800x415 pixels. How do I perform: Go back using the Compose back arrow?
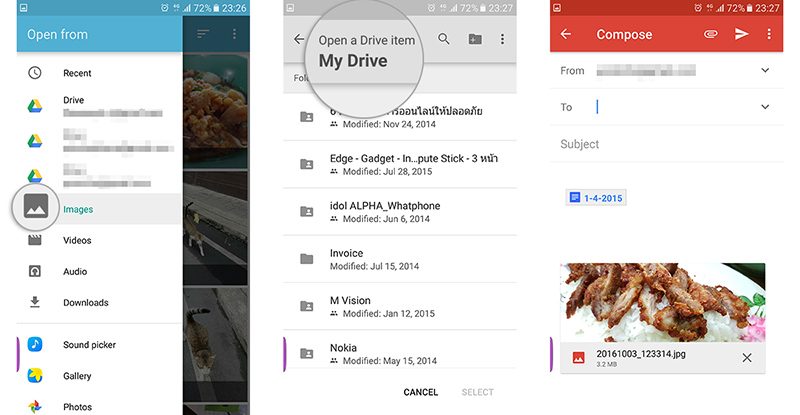(x=566, y=34)
